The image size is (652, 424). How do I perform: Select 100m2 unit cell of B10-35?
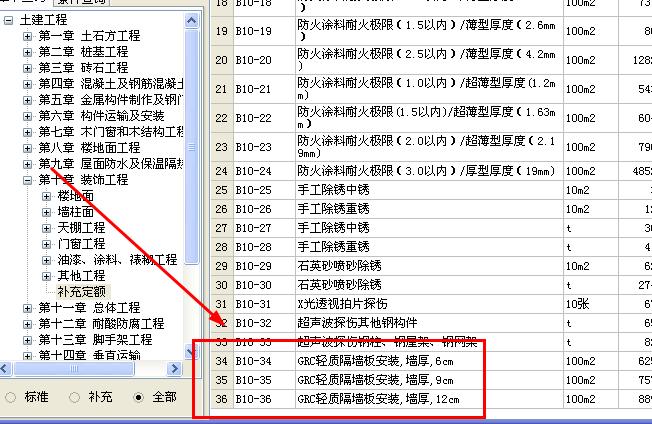[590, 380]
